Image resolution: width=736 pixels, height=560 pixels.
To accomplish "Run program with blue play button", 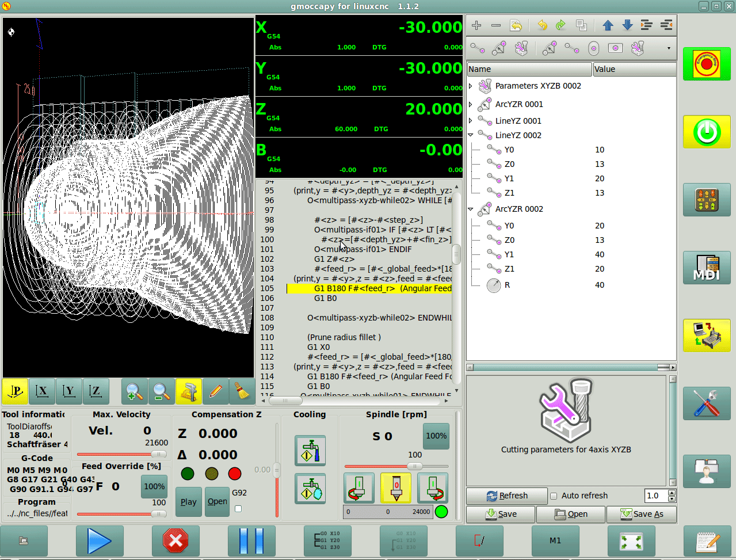I will (x=100, y=541).
